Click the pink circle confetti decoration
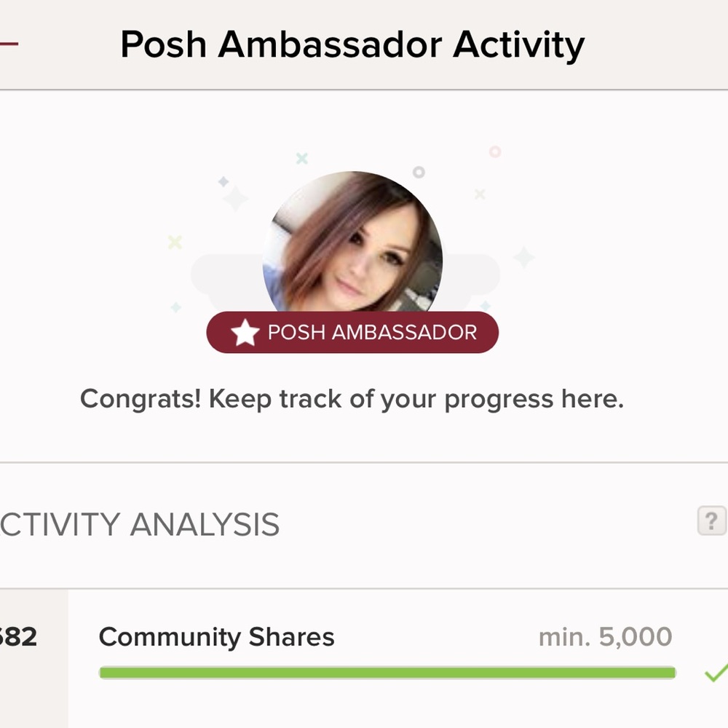 495,152
